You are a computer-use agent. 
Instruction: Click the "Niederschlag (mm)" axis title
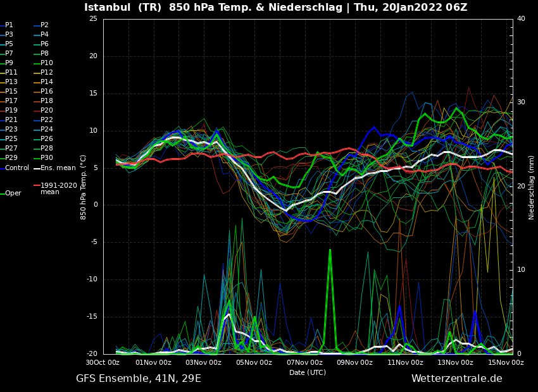(x=532, y=187)
